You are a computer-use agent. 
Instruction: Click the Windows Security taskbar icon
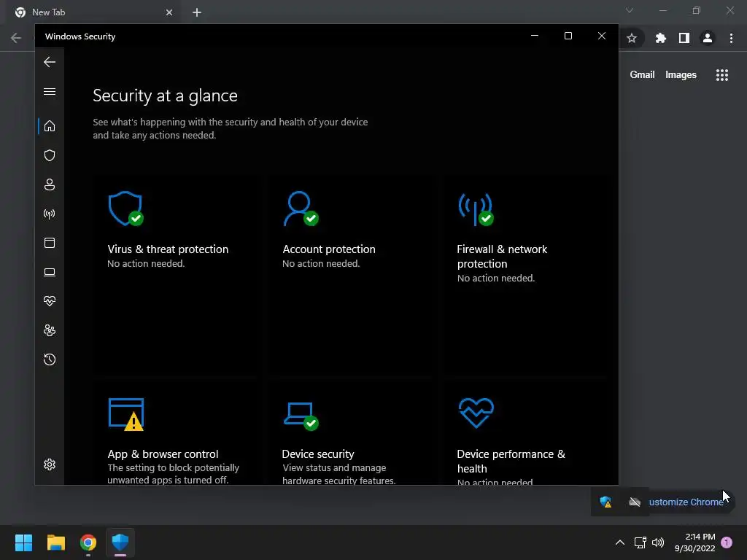click(x=120, y=542)
